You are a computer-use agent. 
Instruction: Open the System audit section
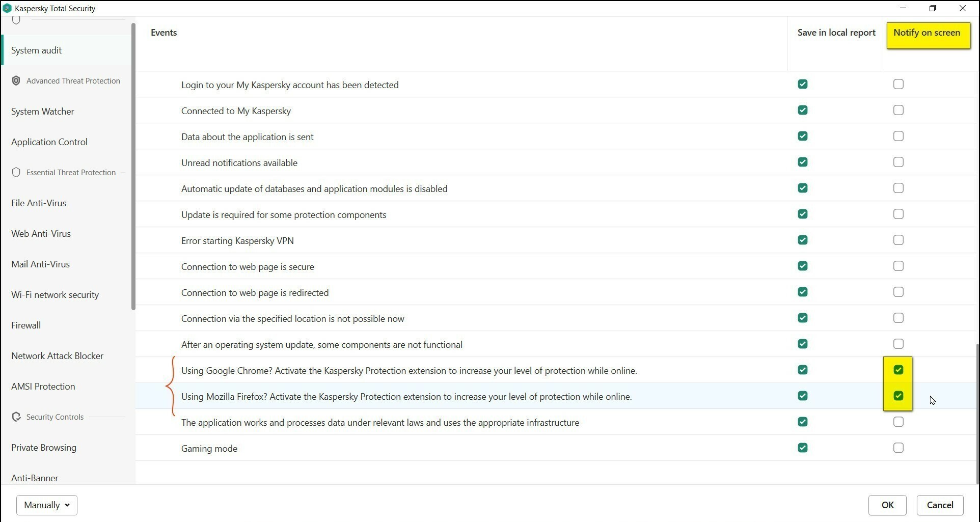tap(66, 50)
